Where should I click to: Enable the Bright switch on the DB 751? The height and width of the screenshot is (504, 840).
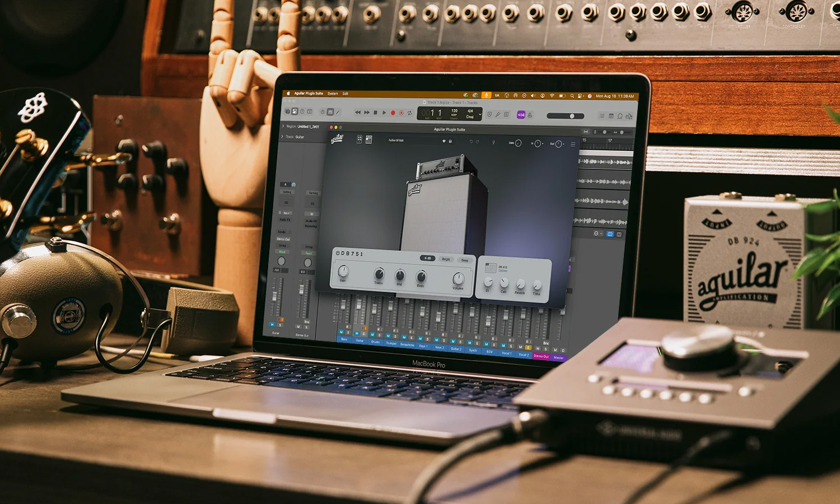click(x=446, y=259)
